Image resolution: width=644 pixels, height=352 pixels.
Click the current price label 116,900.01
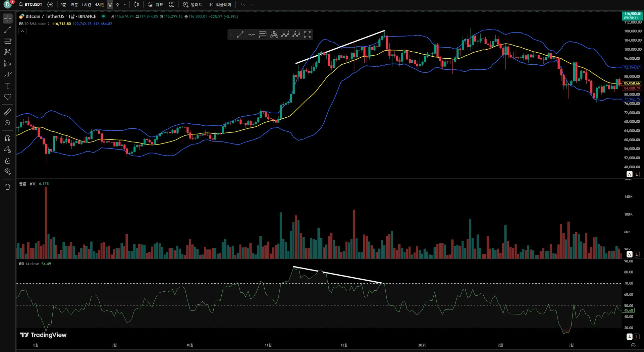(x=632, y=16)
